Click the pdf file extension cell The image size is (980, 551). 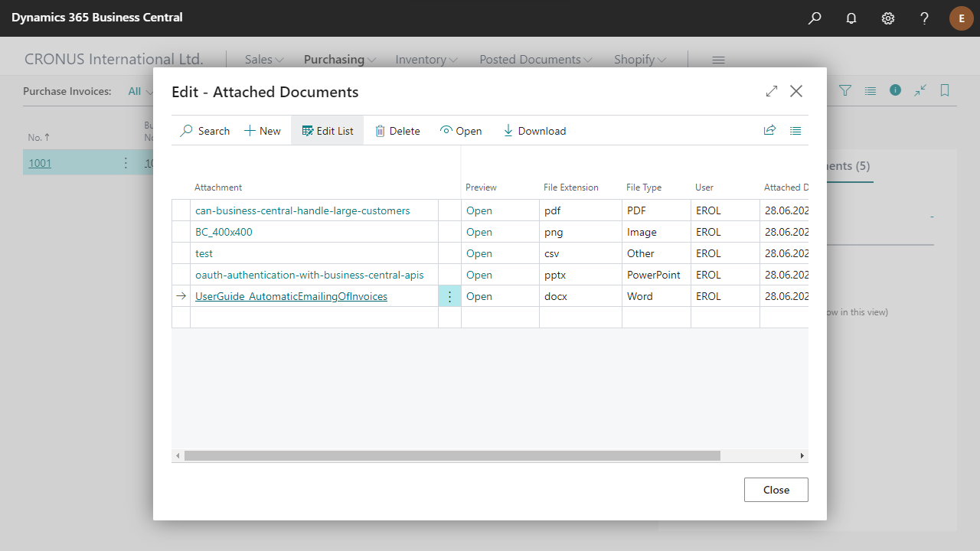pos(580,210)
